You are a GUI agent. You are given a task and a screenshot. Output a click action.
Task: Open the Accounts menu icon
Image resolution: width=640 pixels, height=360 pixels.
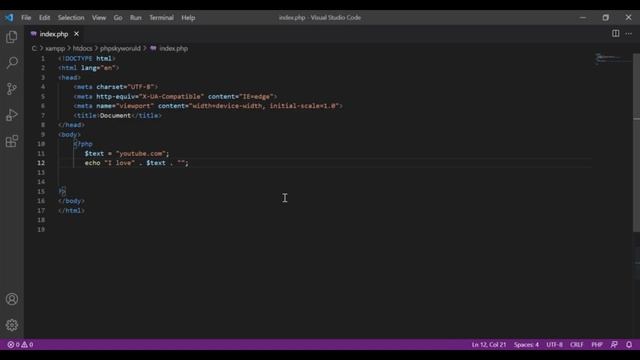(12, 299)
